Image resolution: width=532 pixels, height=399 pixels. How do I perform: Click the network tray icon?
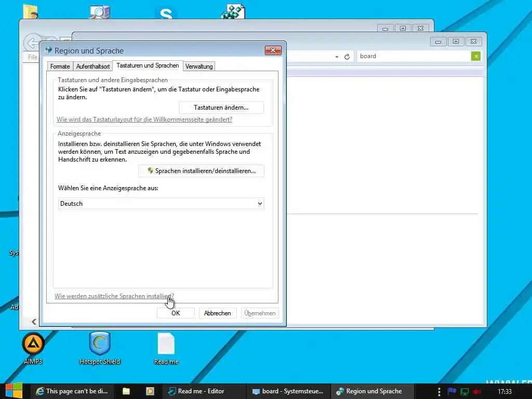point(464,392)
